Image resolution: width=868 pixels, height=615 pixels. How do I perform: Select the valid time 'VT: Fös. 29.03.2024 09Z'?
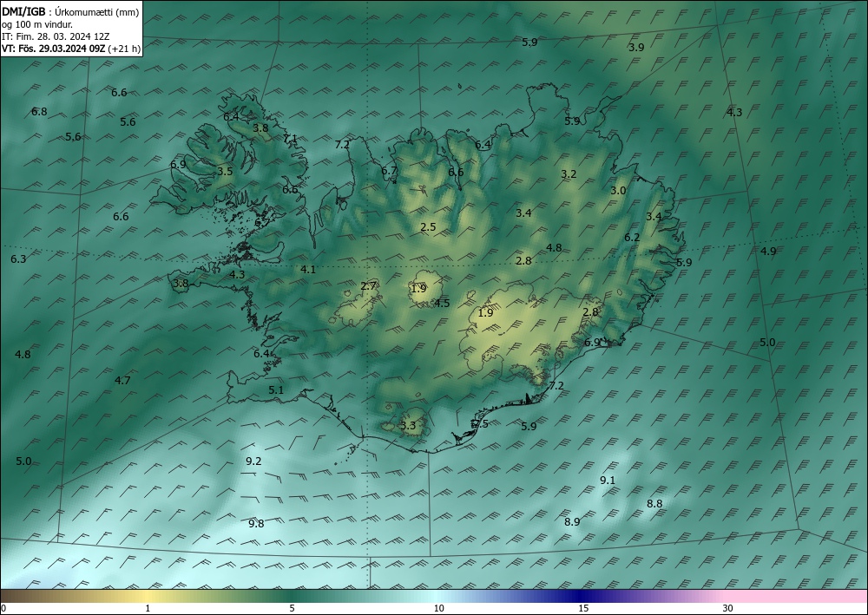(53, 49)
